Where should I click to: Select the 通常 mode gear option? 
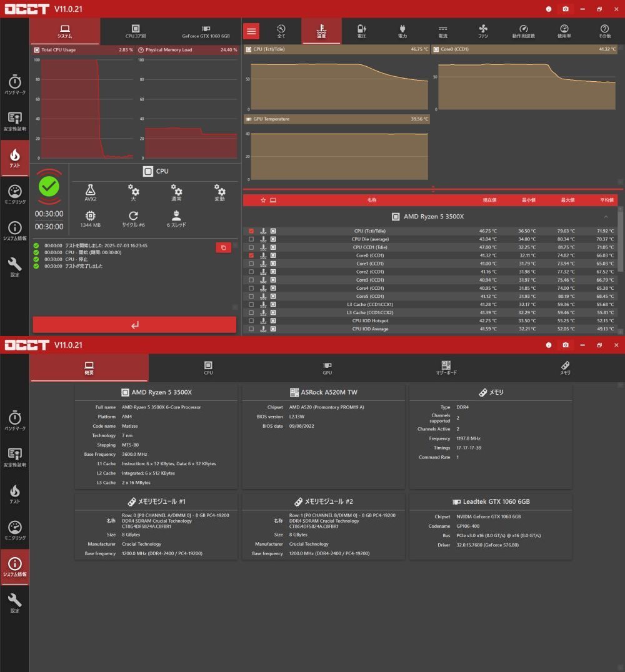pos(176,193)
